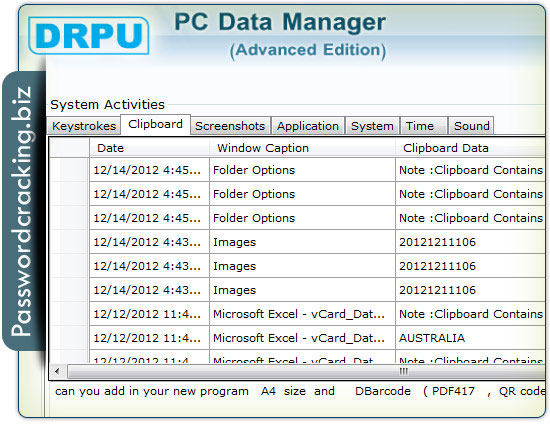Sort by the Date column header

(x=149, y=148)
